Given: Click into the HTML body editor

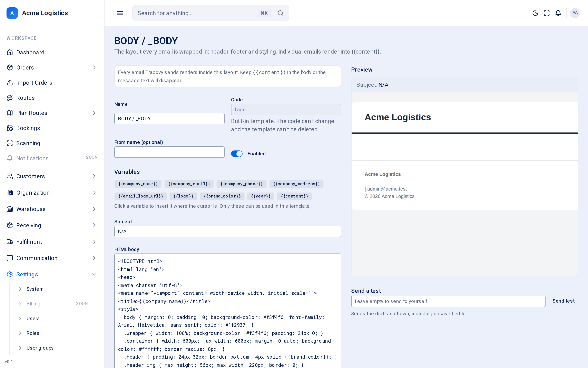Looking at the screenshot, I should point(228,311).
